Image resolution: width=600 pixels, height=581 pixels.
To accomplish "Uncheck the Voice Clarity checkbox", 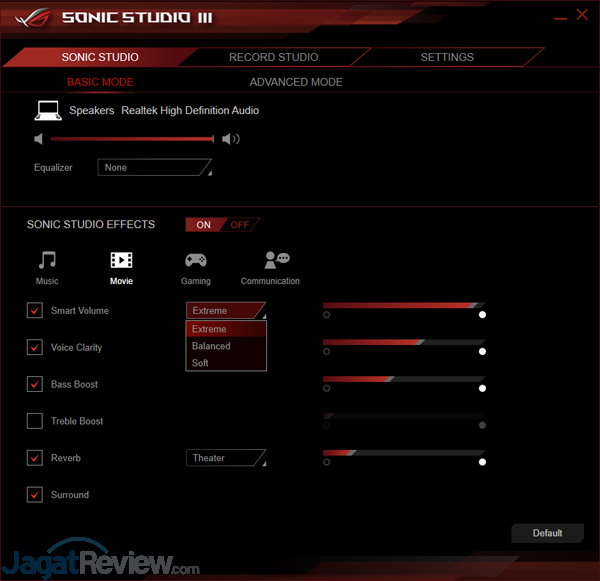I will 35,347.
